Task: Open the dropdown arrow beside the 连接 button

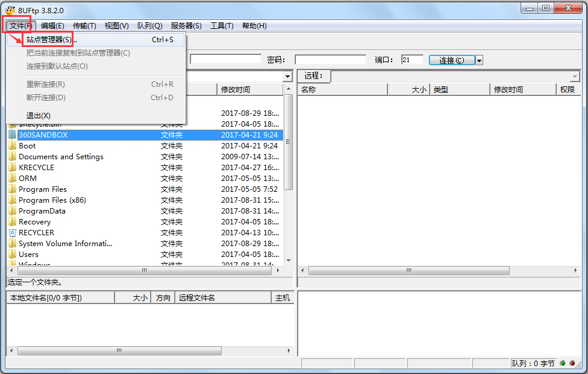Action: [x=479, y=60]
